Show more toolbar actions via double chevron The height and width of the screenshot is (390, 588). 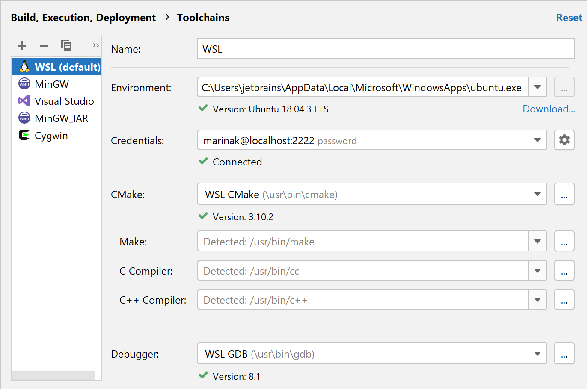(95, 45)
